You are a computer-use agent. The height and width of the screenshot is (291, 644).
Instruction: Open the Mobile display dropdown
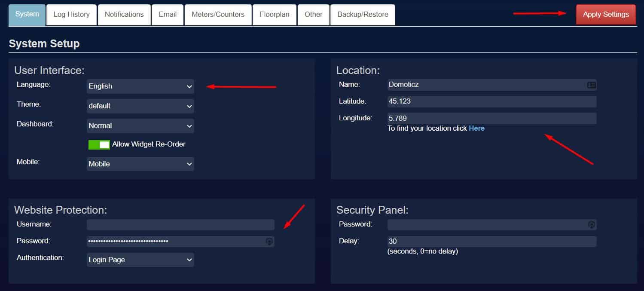[x=140, y=164]
